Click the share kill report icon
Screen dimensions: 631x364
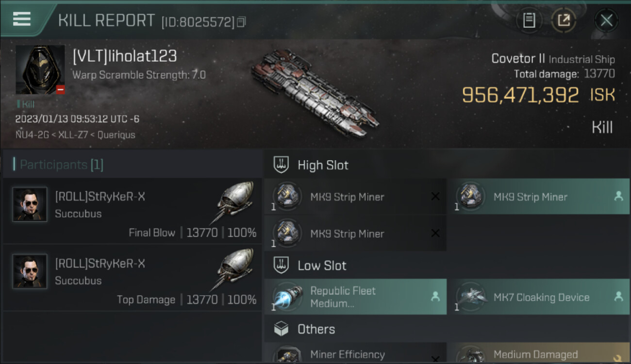point(564,20)
